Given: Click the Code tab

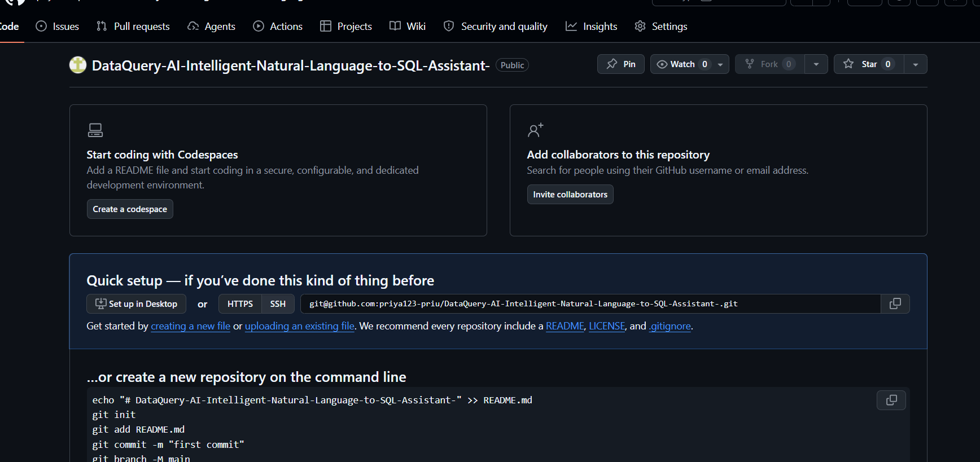Looking at the screenshot, I should (10, 27).
